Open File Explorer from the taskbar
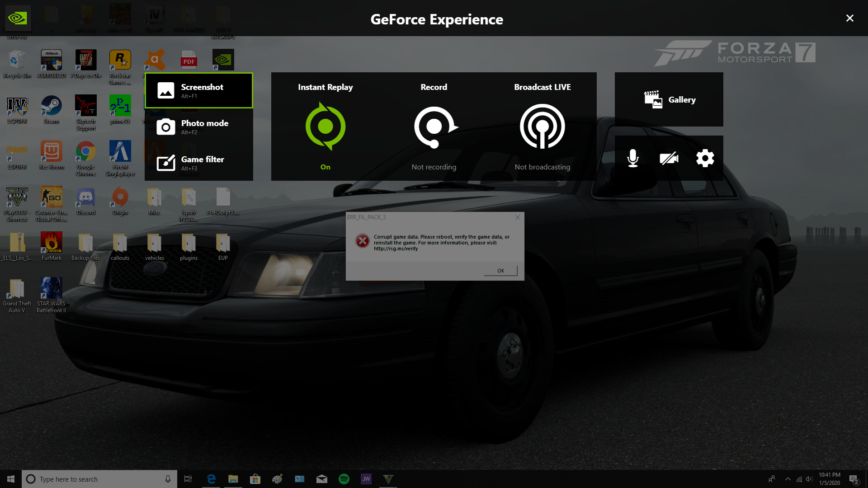This screenshot has width=868, height=488. point(233,479)
